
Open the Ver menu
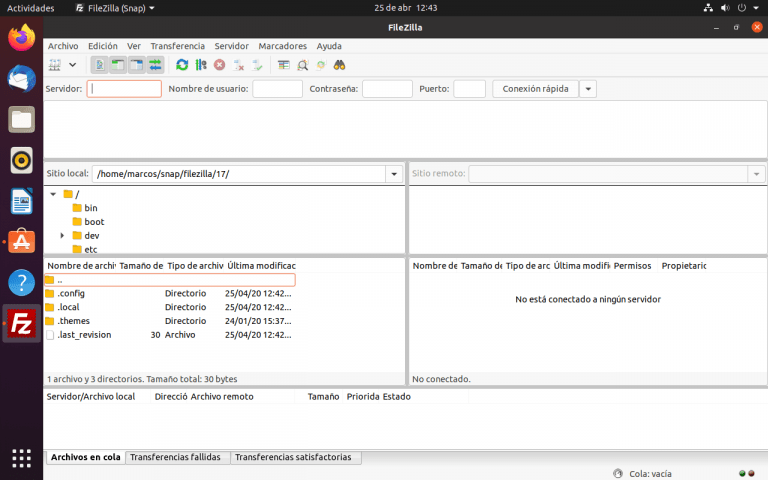(x=134, y=46)
